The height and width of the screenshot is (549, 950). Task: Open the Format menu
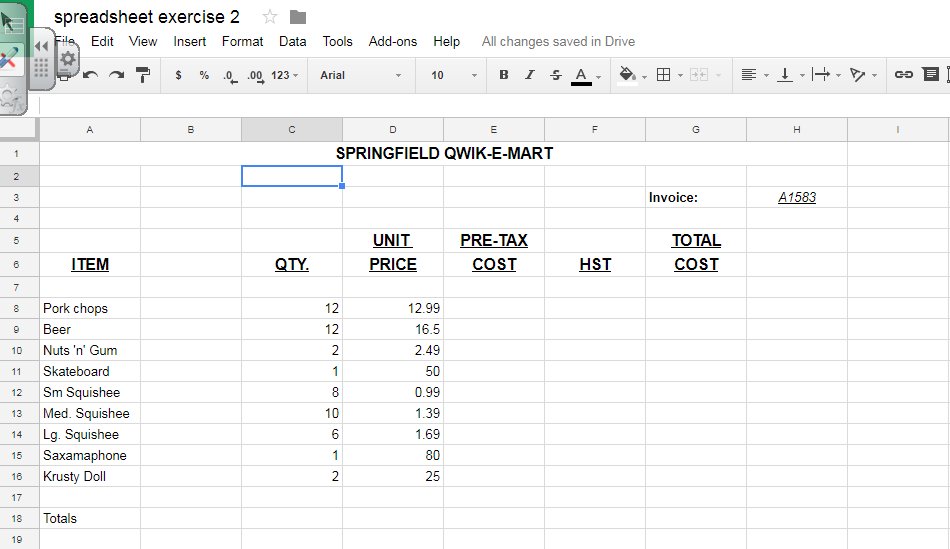[242, 41]
